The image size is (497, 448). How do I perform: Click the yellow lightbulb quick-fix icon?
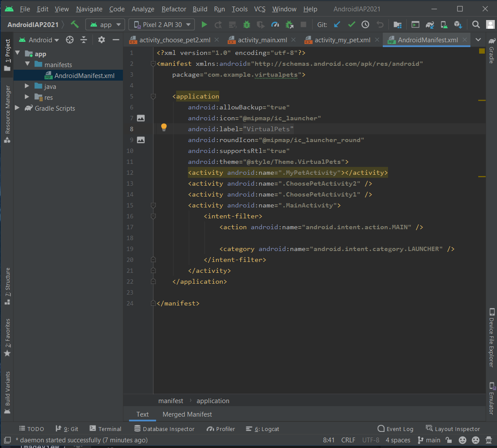(x=164, y=127)
